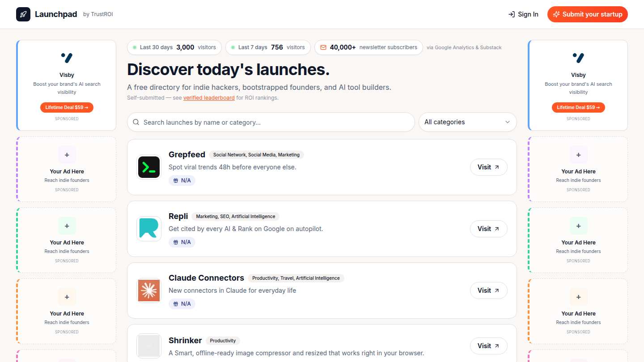Open the Repli teal R logo
644x362 pixels.
149,229
